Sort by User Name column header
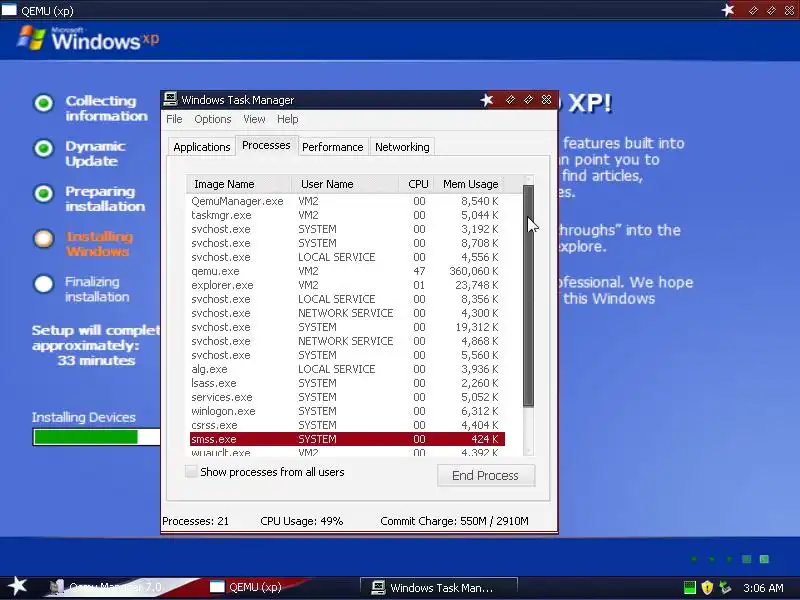The width and height of the screenshot is (800, 600). pyautogui.click(x=345, y=184)
